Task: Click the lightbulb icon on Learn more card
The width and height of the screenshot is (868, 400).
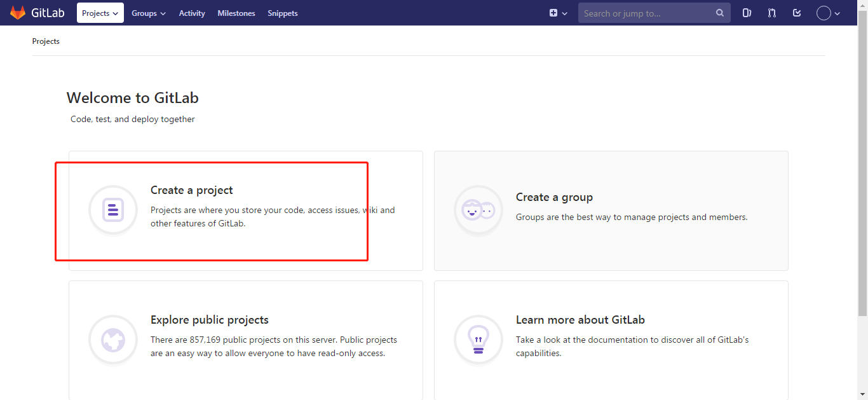Action: (478, 340)
